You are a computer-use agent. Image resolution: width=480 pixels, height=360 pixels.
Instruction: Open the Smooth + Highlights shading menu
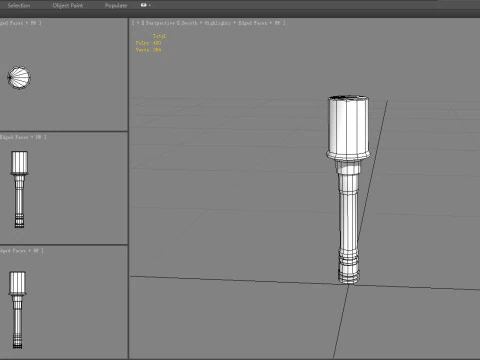coord(206,23)
